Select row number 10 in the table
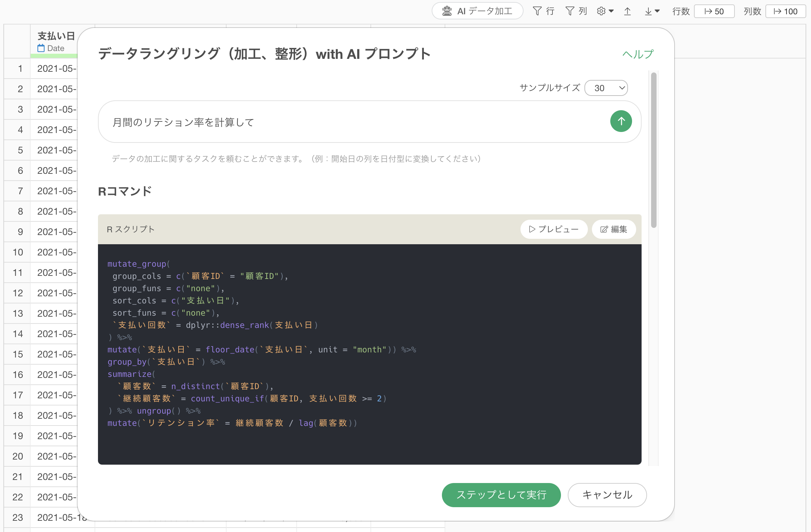This screenshot has width=811, height=532. click(18, 252)
